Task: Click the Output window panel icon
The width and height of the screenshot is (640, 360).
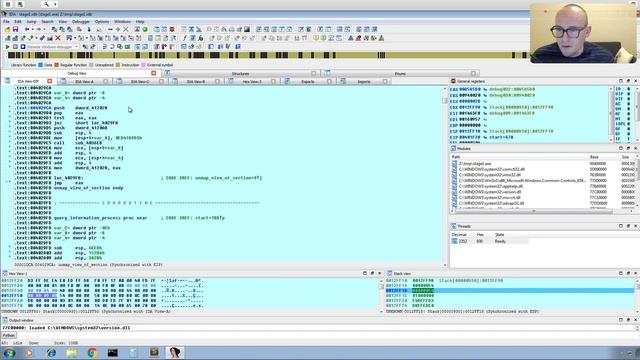Action: pos(5,320)
